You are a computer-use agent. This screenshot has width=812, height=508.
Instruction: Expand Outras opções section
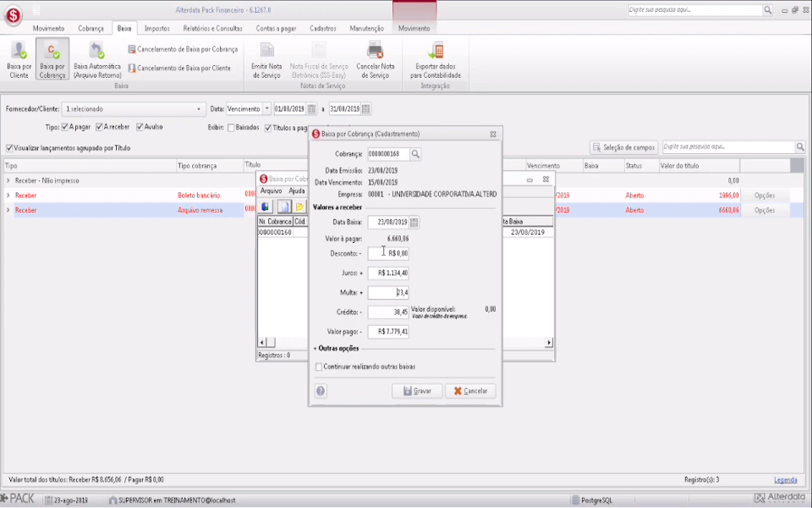[x=336, y=348]
